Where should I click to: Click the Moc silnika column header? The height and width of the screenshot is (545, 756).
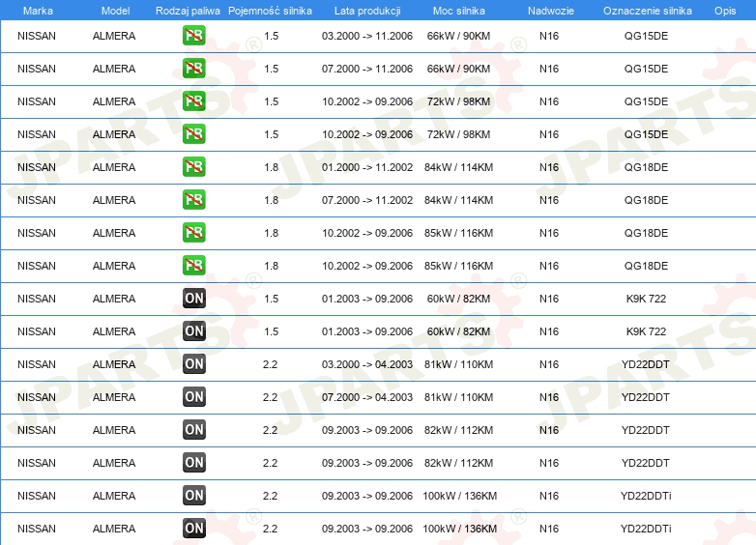458,11
